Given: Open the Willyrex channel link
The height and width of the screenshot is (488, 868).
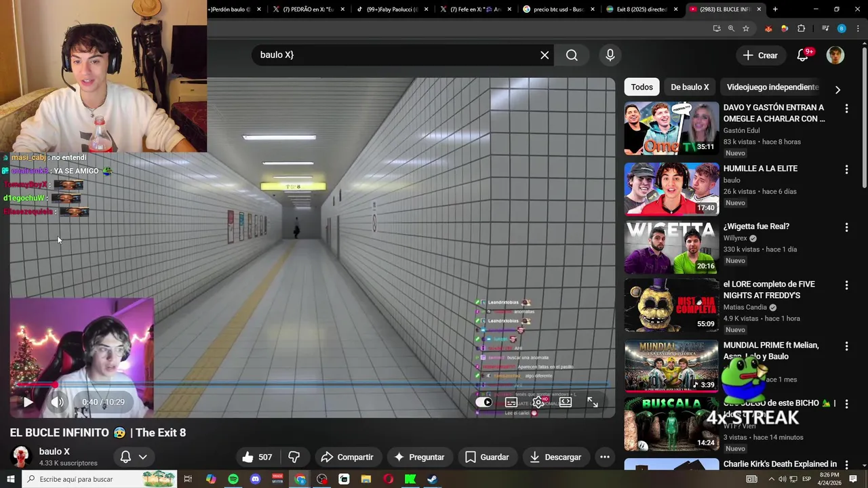Looking at the screenshot, I should pyautogui.click(x=736, y=239).
